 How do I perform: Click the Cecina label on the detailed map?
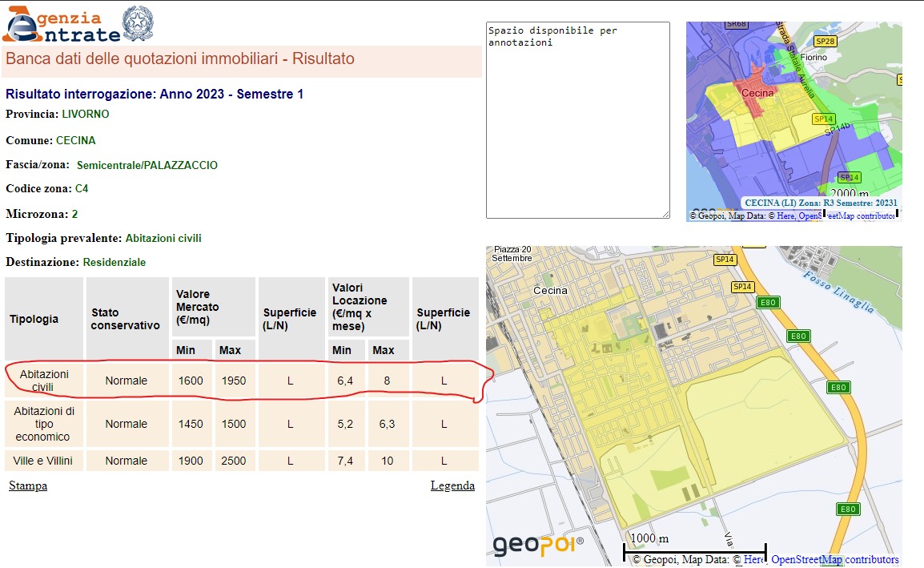coord(550,291)
